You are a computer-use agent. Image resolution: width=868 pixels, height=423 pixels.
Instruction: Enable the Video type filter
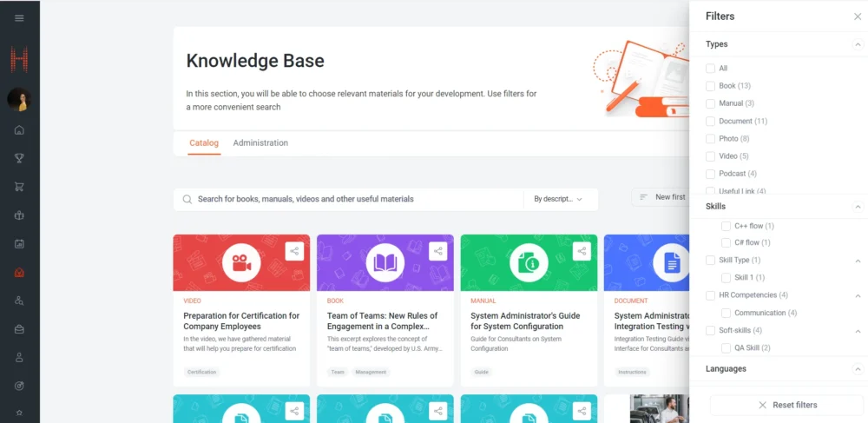pos(711,156)
